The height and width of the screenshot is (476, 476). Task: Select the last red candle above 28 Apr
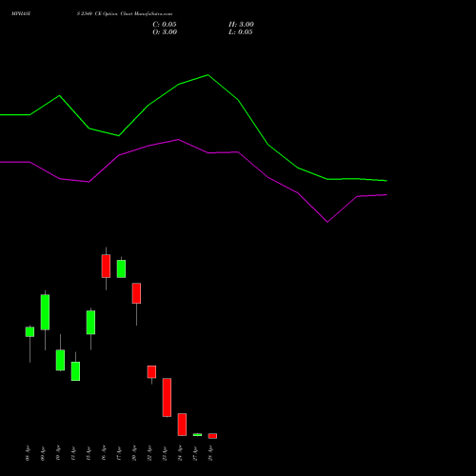[x=212, y=436]
